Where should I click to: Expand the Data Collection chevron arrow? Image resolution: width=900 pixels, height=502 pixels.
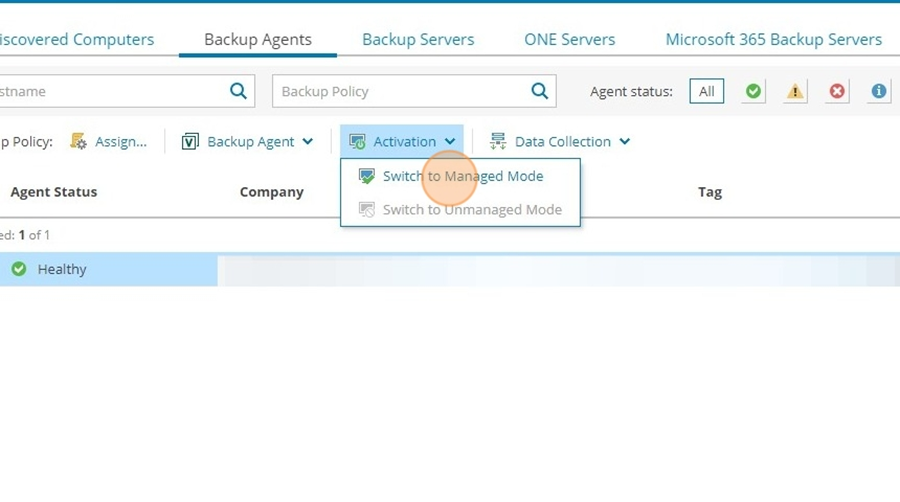pyautogui.click(x=625, y=141)
